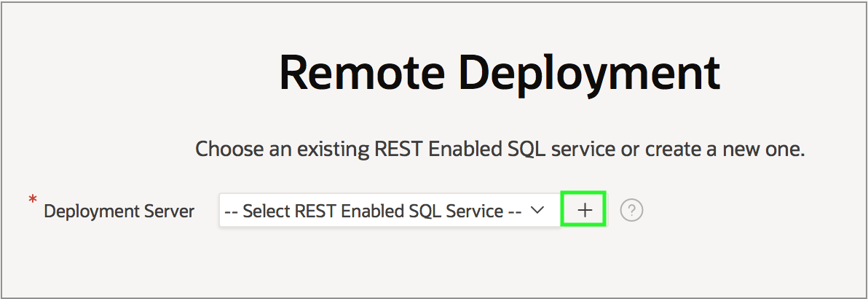Open help for Deployment Server field
Viewport: 868px width, 299px height.
click(631, 211)
